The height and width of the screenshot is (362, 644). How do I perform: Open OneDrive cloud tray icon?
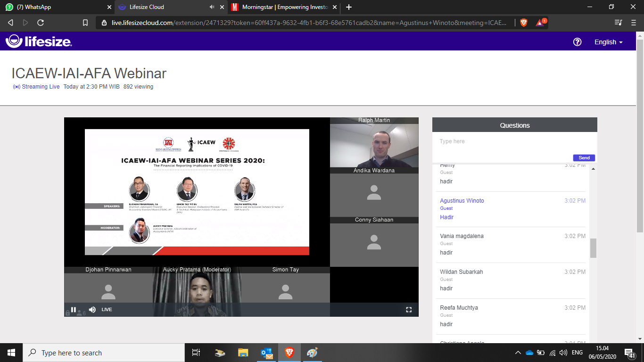click(x=529, y=353)
